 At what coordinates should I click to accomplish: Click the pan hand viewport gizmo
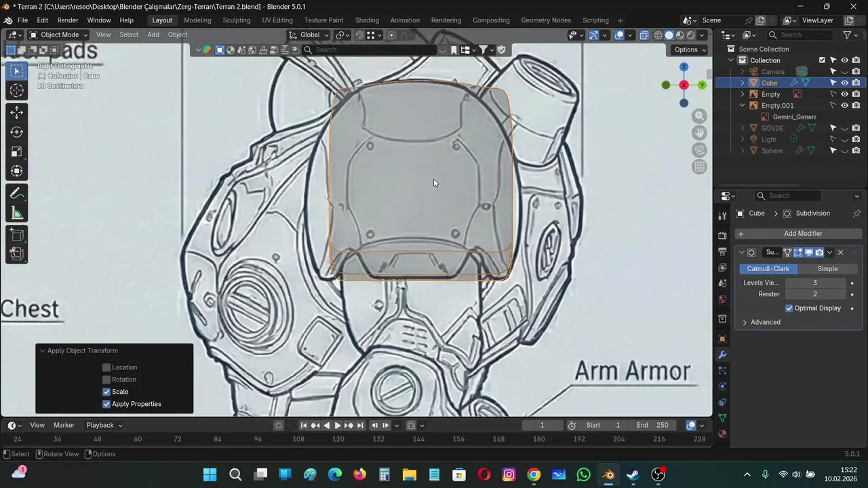(x=699, y=133)
